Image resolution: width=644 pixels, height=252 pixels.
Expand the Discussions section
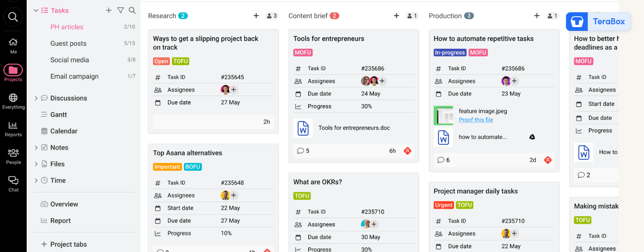36,98
